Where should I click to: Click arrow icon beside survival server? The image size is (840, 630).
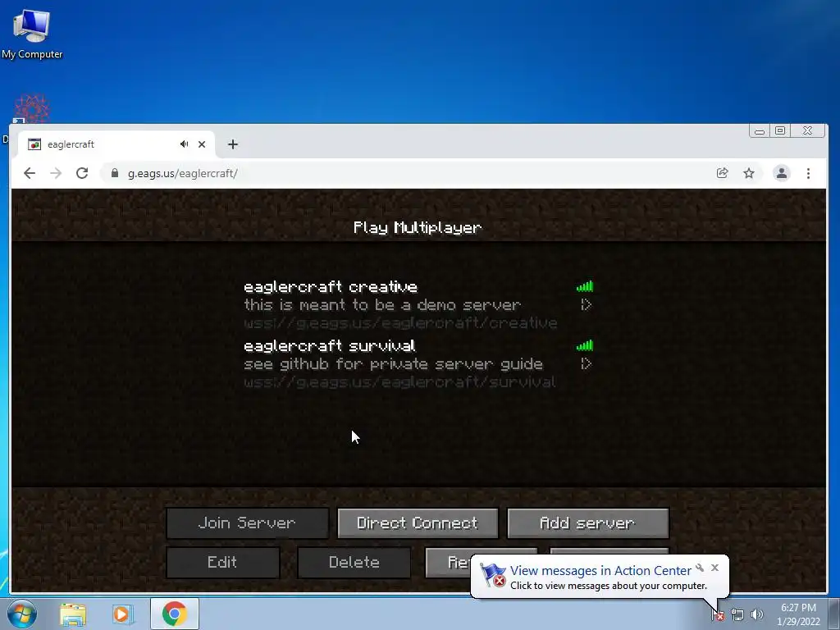coord(586,363)
